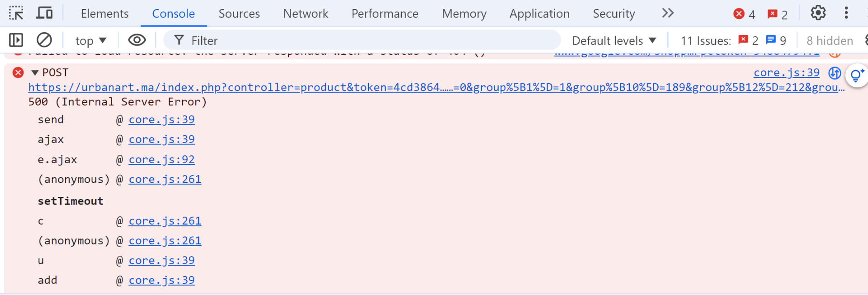Open the Default levels dropdown
The height and width of the screenshot is (295, 868).
(613, 41)
